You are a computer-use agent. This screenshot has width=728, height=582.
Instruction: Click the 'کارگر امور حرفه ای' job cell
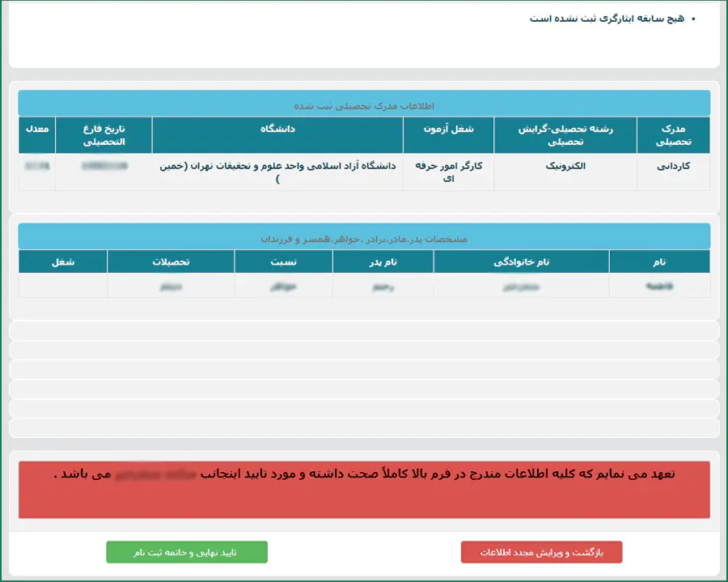pos(448,172)
